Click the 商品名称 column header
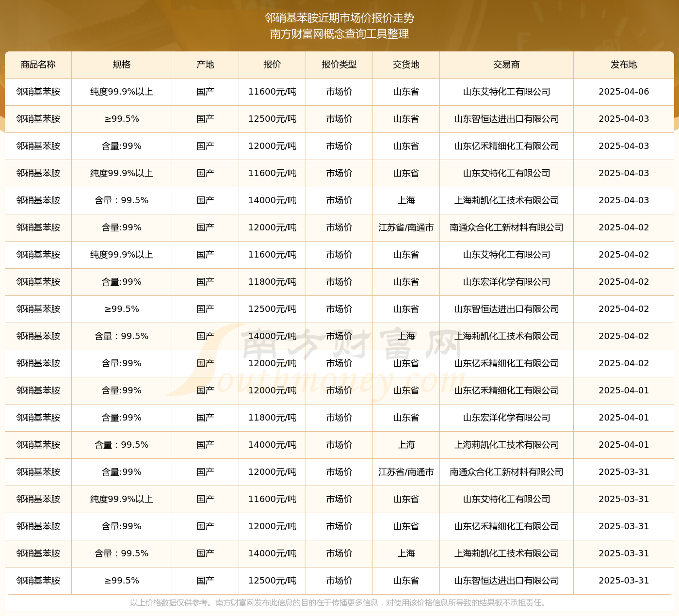679x616 pixels. pyautogui.click(x=38, y=65)
